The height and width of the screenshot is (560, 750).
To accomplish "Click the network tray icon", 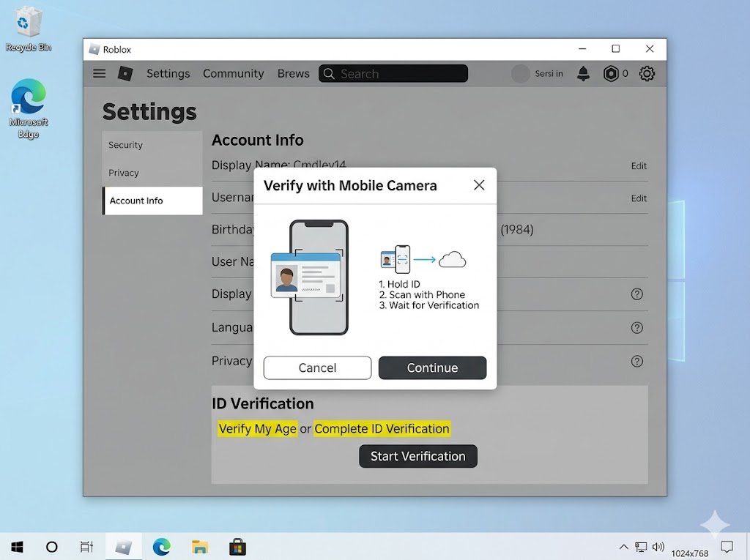I will pos(641,547).
